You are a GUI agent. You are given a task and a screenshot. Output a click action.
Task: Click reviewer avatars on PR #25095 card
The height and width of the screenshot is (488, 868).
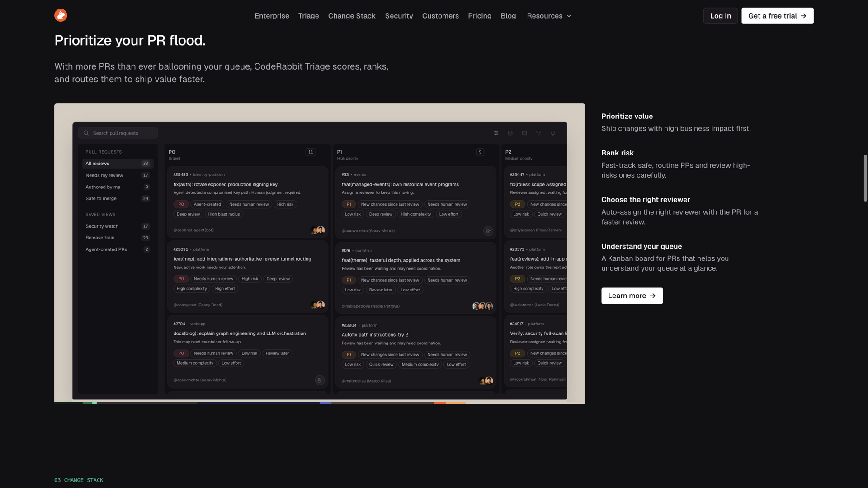pyautogui.click(x=318, y=305)
